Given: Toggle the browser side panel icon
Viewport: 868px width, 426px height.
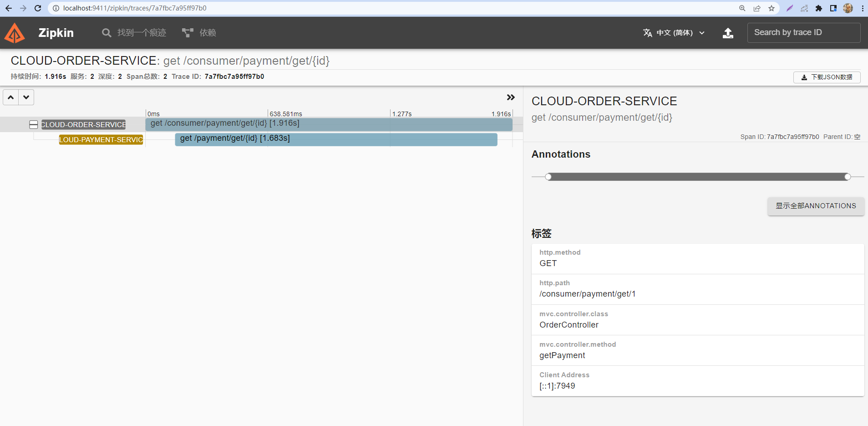Looking at the screenshot, I should pyautogui.click(x=833, y=8).
